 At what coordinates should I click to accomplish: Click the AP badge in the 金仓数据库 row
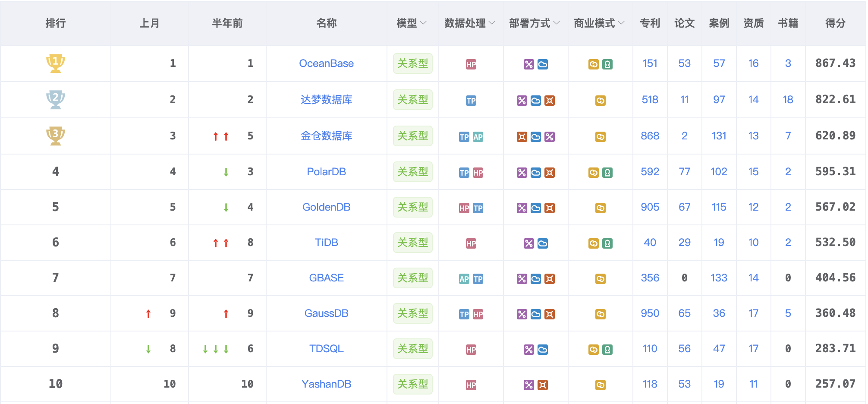click(478, 137)
